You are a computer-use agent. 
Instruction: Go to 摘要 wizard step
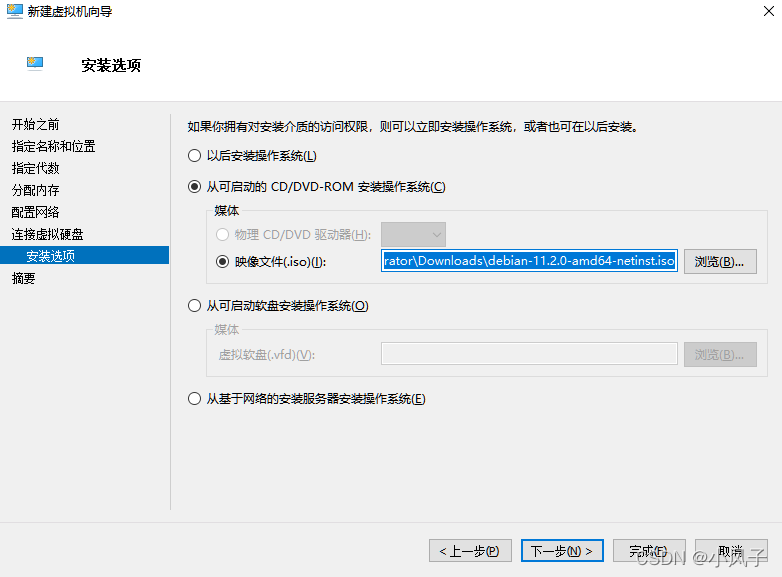point(23,278)
